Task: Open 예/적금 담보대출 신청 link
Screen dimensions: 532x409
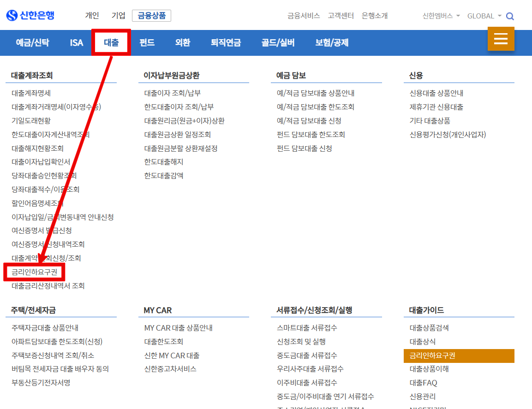Action: click(x=309, y=121)
